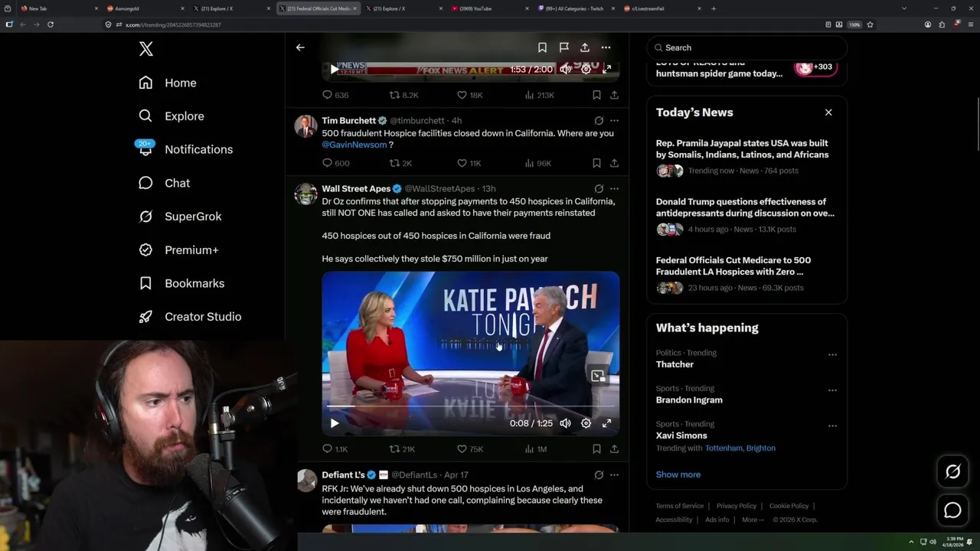Bookmark Tim Burchett's post
This screenshot has height=551, width=980.
(x=596, y=163)
